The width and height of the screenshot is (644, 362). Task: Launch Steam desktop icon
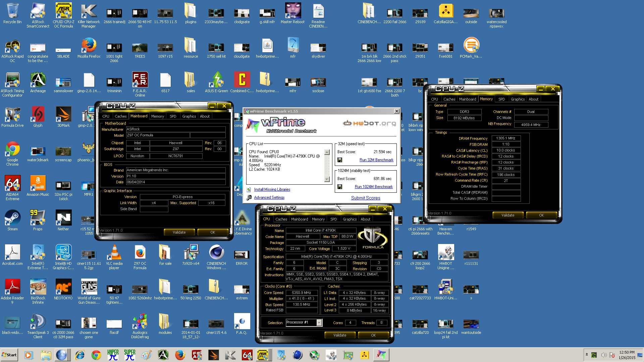click(12, 220)
